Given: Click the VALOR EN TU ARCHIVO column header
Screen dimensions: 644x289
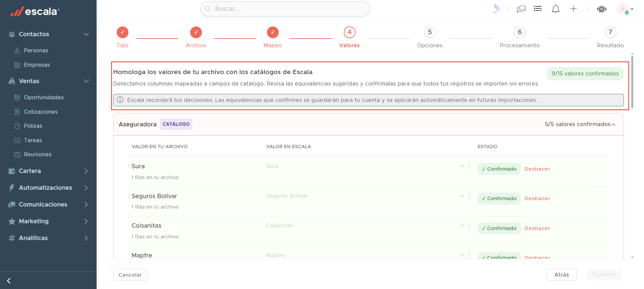Looking at the screenshot, I should pos(160,147).
